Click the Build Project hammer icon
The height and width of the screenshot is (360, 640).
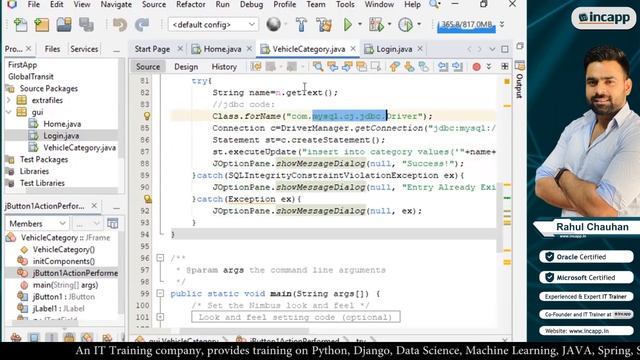coord(301,24)
